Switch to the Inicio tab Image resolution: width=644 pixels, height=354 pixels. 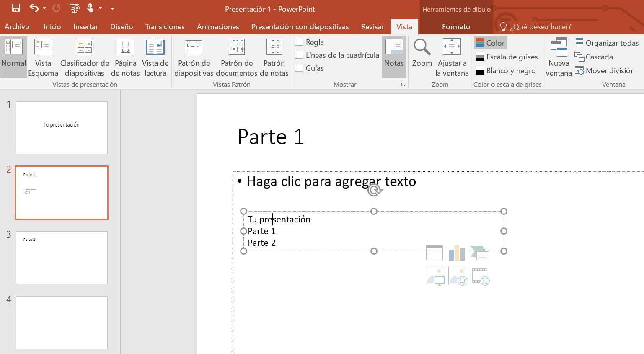coord(52,27)
